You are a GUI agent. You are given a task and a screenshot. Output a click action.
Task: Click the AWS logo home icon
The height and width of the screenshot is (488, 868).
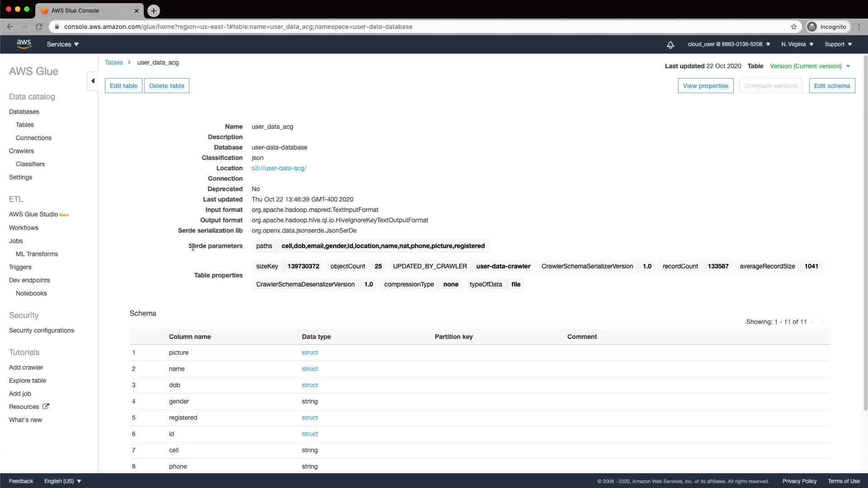pyautogui.click(x=24, y=44)
